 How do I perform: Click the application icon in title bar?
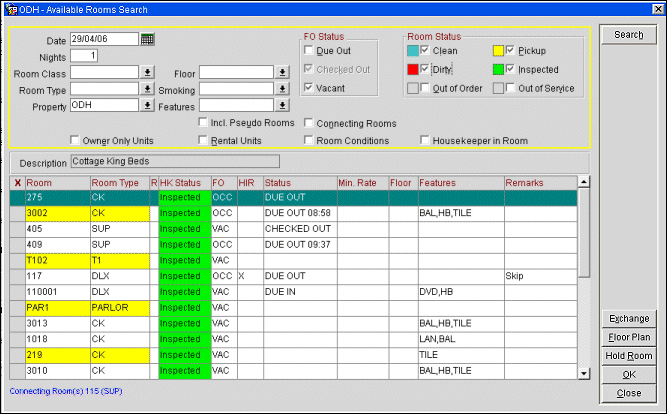tap(8, 8)
